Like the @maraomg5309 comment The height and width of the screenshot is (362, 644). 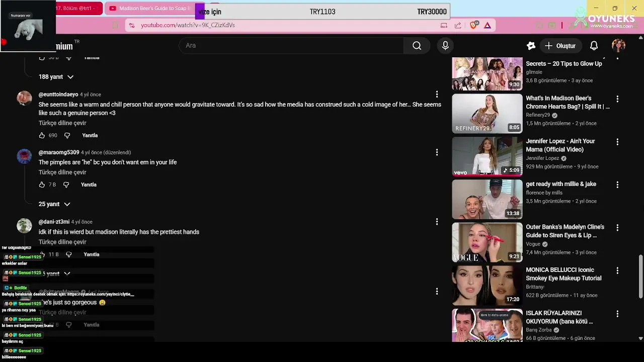42,185
